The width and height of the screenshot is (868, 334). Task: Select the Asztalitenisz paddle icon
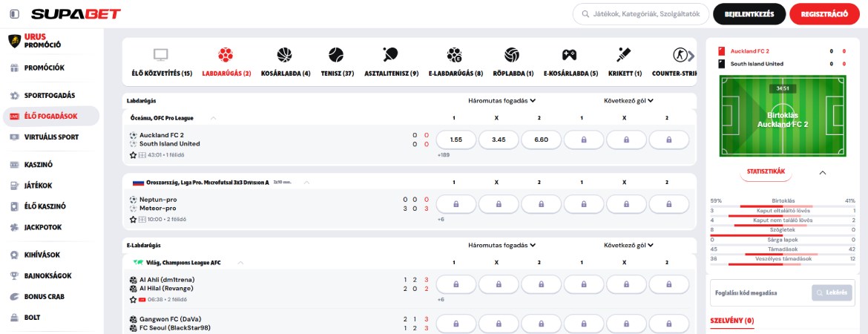(x=390, y=55)
